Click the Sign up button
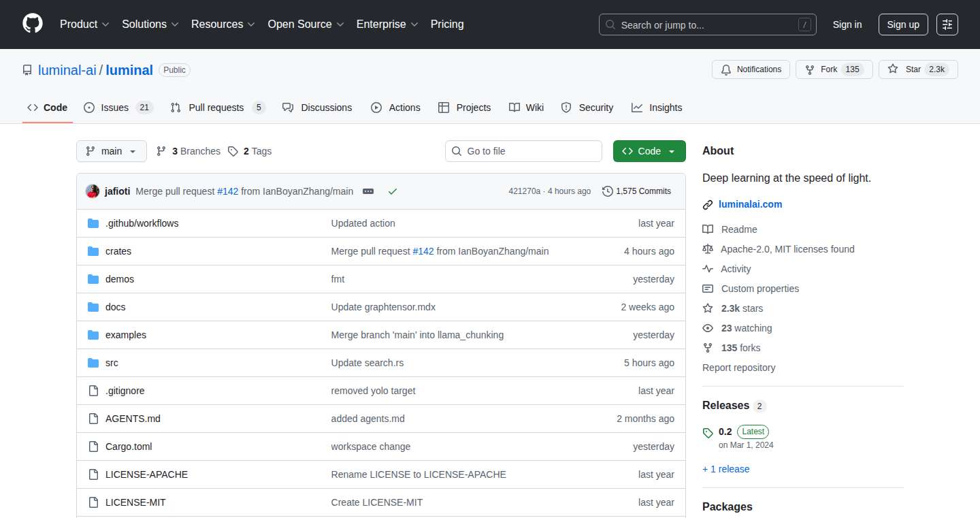 [903, 25]
